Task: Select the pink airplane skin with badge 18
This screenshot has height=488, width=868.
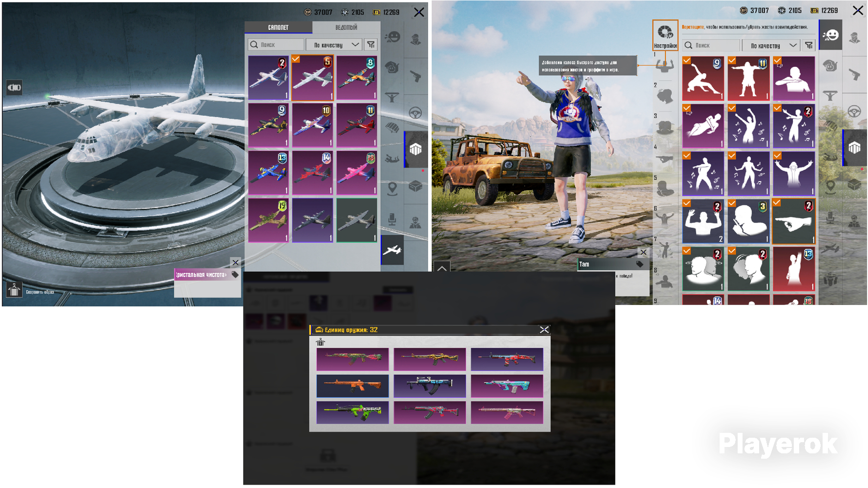Action: (x=357, y=173)
